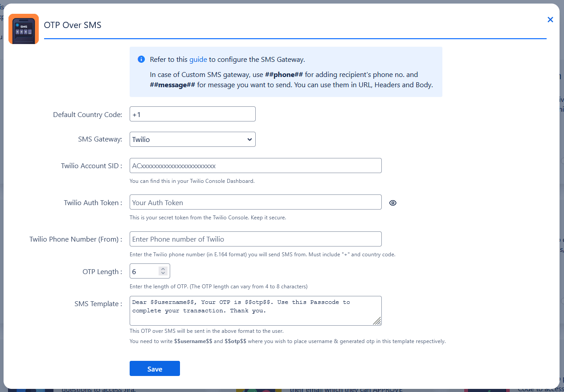This screenshot has width=564, height=392.
Task: Click hint 'You can find this in your Twilio Console Dashboard.'
Action: click(x=192, y=181)
